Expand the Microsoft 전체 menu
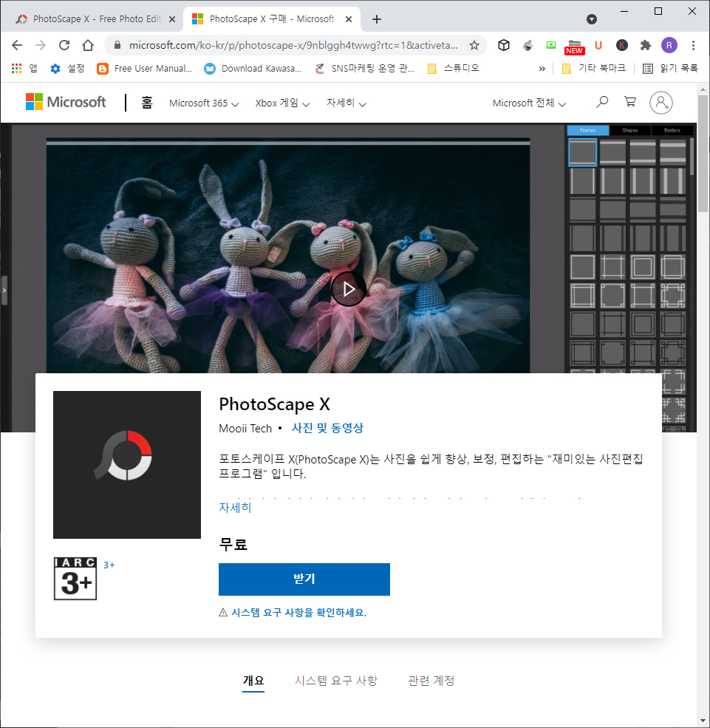Viewport: 710px width, 728px height. click(529, 103)
